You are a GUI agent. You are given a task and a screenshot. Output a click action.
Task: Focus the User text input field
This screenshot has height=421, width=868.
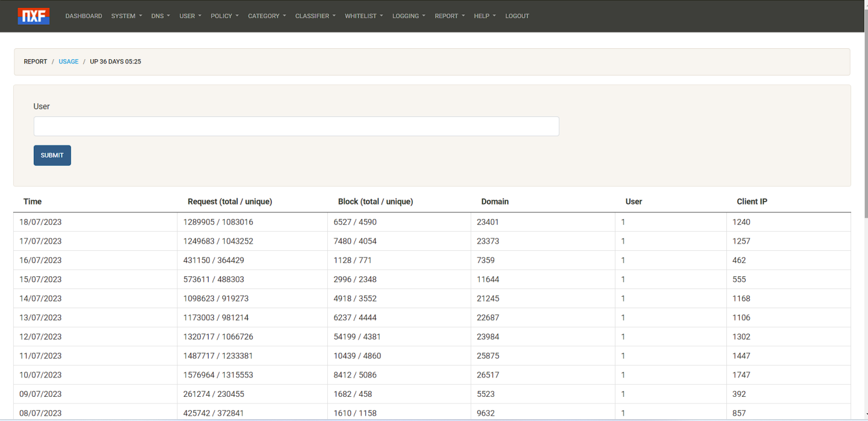(x=296, y=127)
